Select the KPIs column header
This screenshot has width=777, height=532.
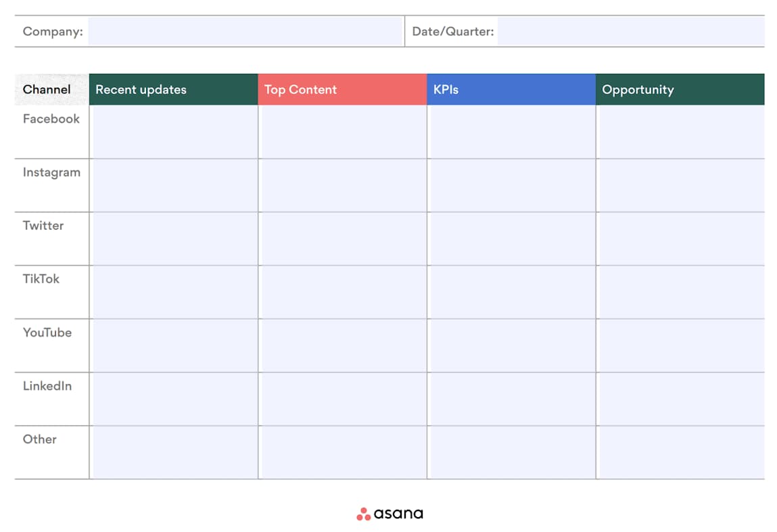pos(511,89)
